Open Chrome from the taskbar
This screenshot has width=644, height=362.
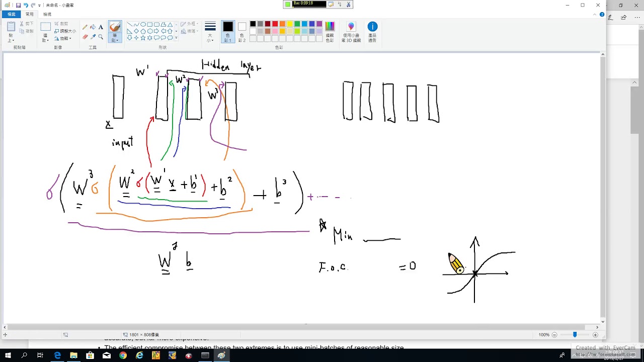point(123,355)
